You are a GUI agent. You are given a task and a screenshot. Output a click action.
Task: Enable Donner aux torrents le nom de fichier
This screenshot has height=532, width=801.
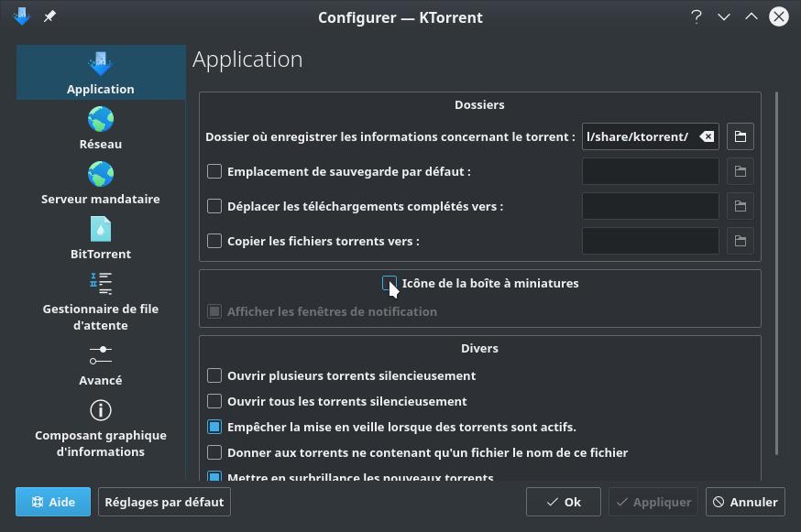pyautogui.click(x=214, y=452)
